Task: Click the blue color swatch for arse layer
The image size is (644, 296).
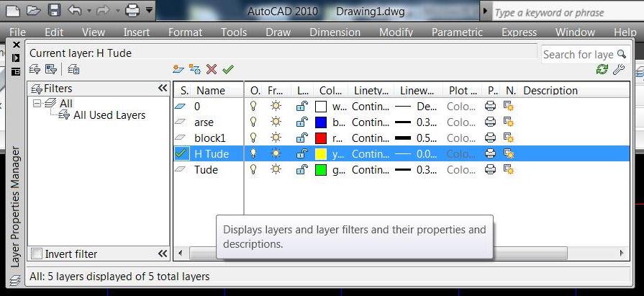Action: coord(321,122)
